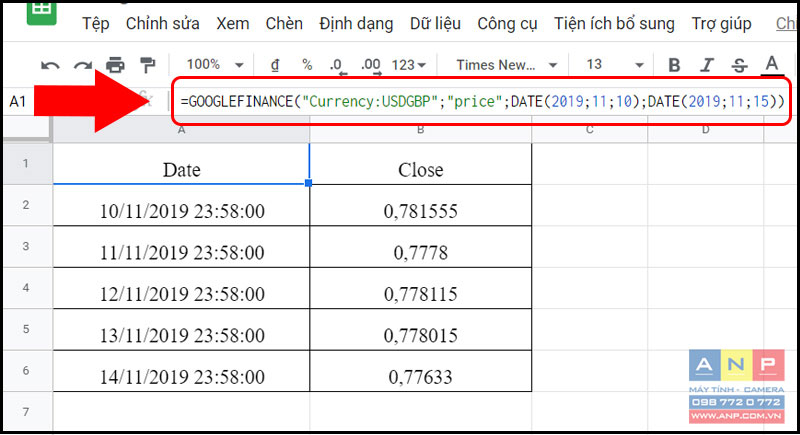Viewport: 800px width, 435px height.
Task: Click cell with value 0,7778
Action: [x=420, y=246]
